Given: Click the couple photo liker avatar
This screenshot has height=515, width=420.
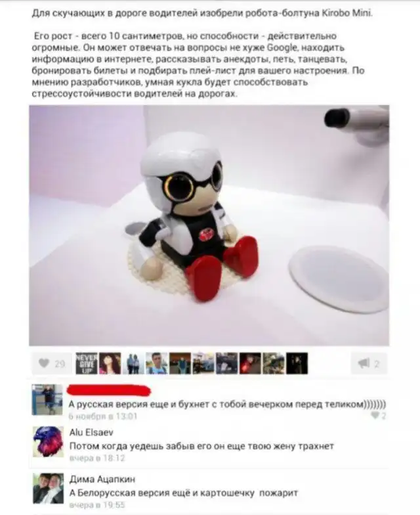Looking at the screenshot, I should [x=134, y=363].
